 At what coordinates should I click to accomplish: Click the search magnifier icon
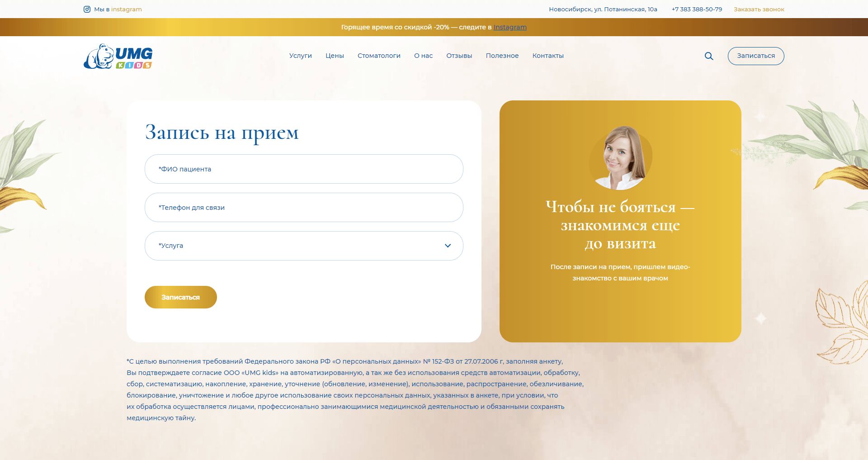click(x=709, y=56)
